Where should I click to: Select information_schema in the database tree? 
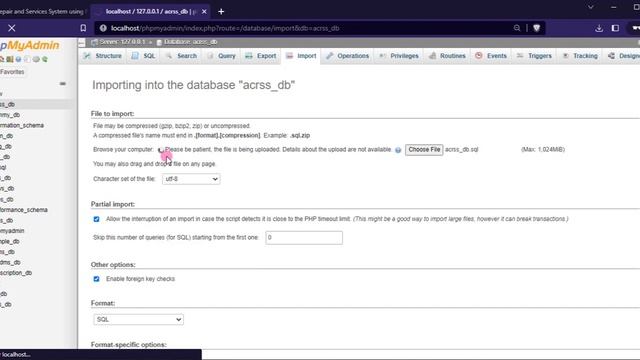point(22,125)
